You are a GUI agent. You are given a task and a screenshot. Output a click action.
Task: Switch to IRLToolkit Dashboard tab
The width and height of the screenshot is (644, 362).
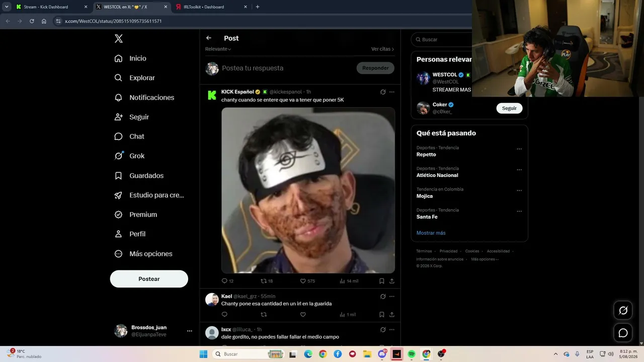click(x=212, y=7)
